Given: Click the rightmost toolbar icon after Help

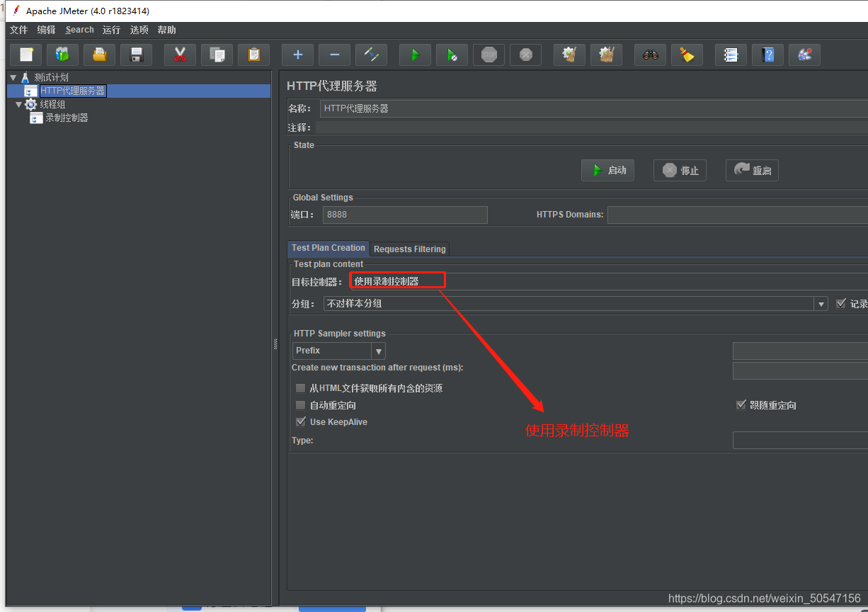Looking at the screenshot, I should (805, 55).
